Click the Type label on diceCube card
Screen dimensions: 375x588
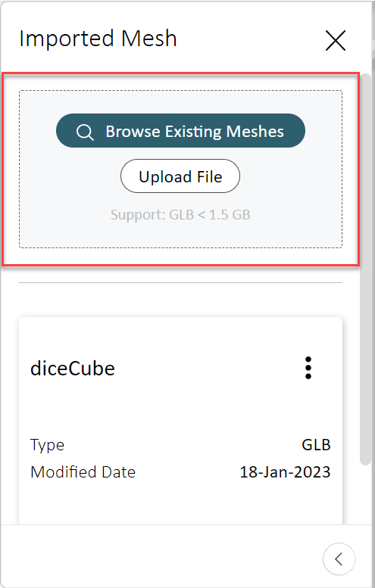pos(47,445)
